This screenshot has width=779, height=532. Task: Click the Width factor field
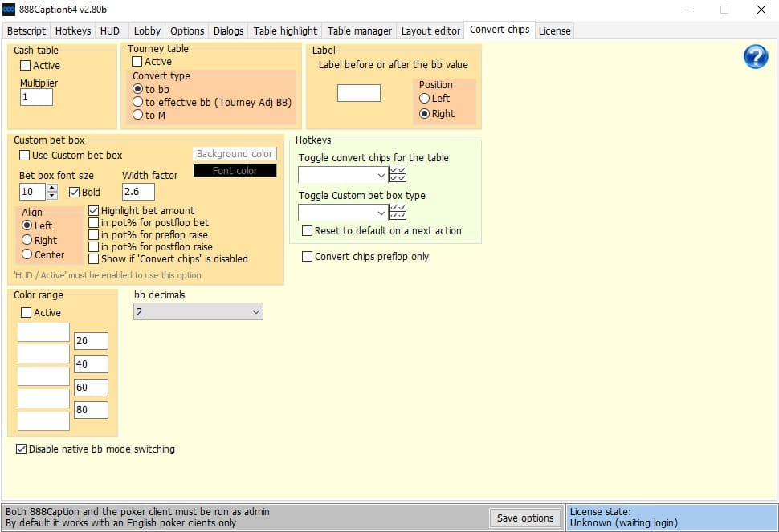coord(138,192)
